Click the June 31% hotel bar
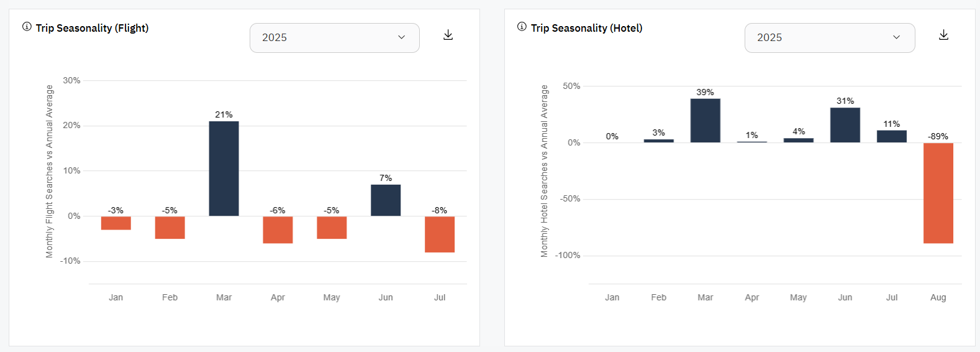This screenshot has height=352, width=980. coord(845,125)
